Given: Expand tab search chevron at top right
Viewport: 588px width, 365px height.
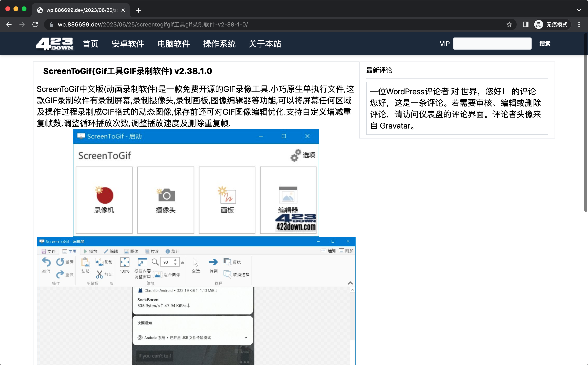Looking at the screenshot, I should [579, 10].
